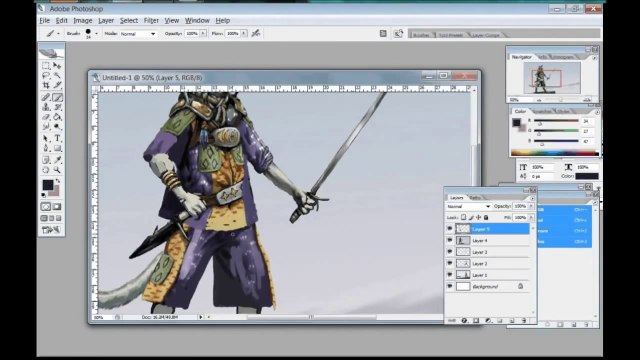Hide Layer 2 visibility eye
Viewport: 640px width, 360px height.
coord(450,263)
